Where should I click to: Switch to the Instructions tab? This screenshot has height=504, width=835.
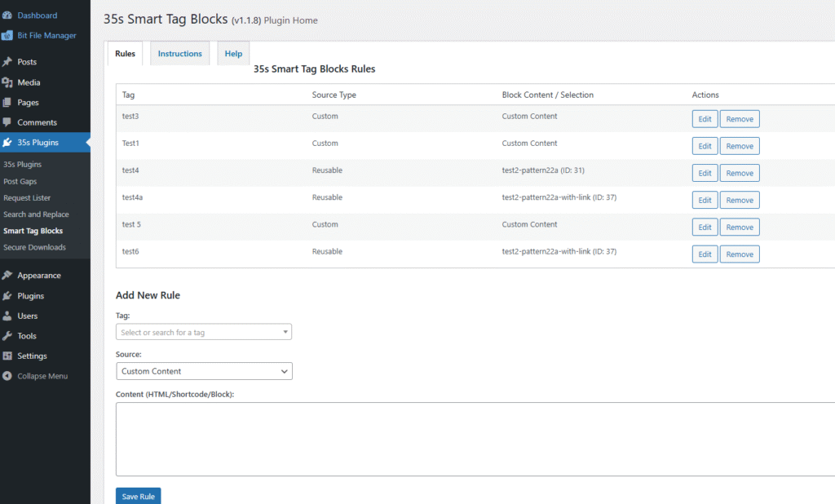point(179,54)
